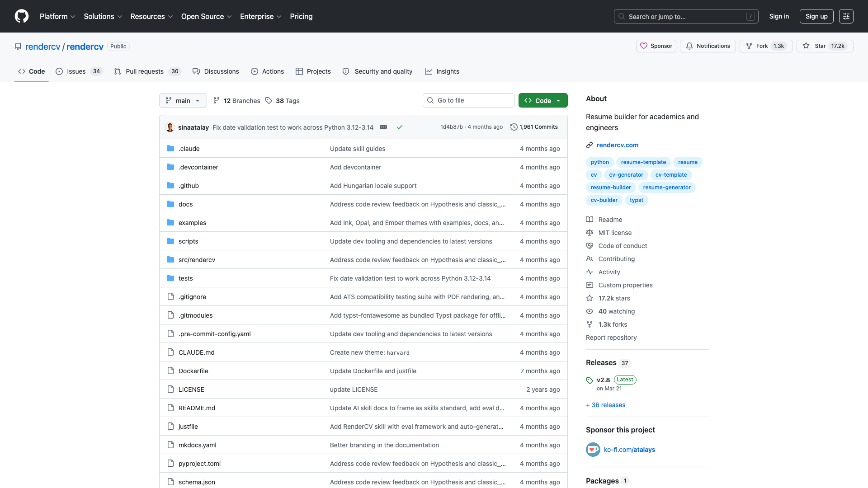868x488 pixels.
Task: Click the Activity pulse icon
Action: 590,272
